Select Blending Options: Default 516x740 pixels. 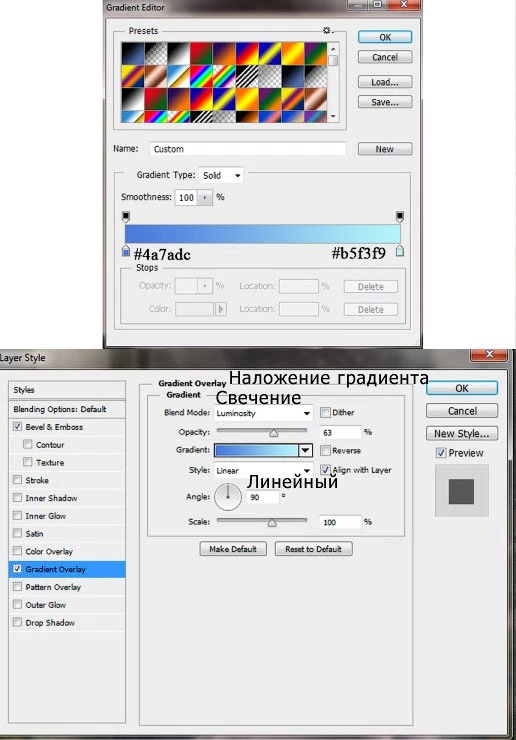pos(67,409)
